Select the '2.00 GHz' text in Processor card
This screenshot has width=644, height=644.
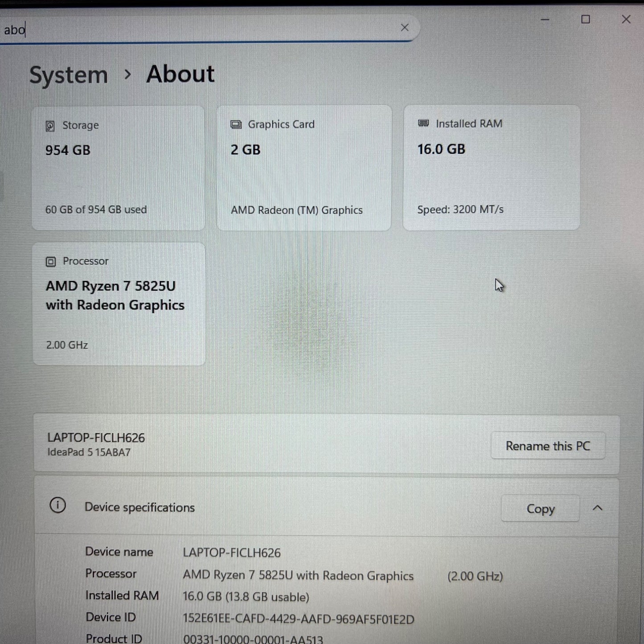tap(67, 345)
